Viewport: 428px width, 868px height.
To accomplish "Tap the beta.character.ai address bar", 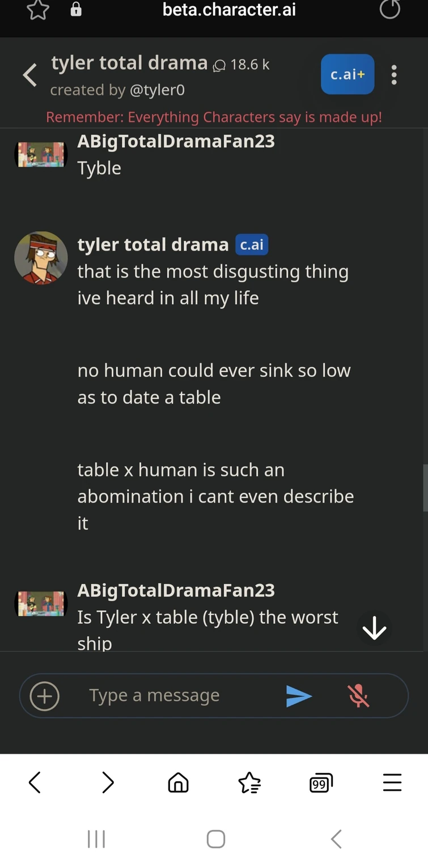I will pos(229,10).
